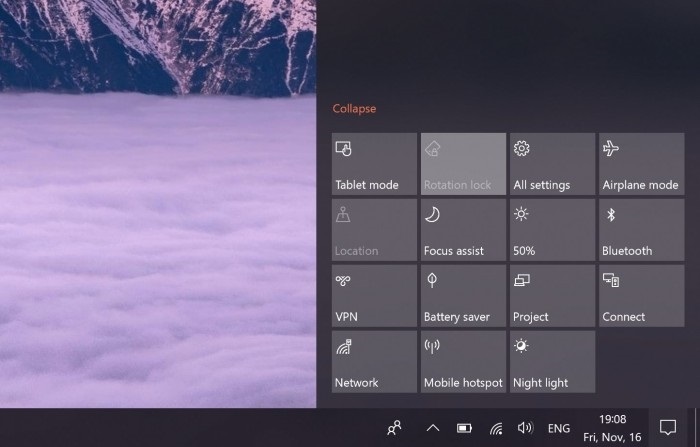Click the battery icon in tray
The height and width of the screenshot is (447, 700).
point(464,428)
